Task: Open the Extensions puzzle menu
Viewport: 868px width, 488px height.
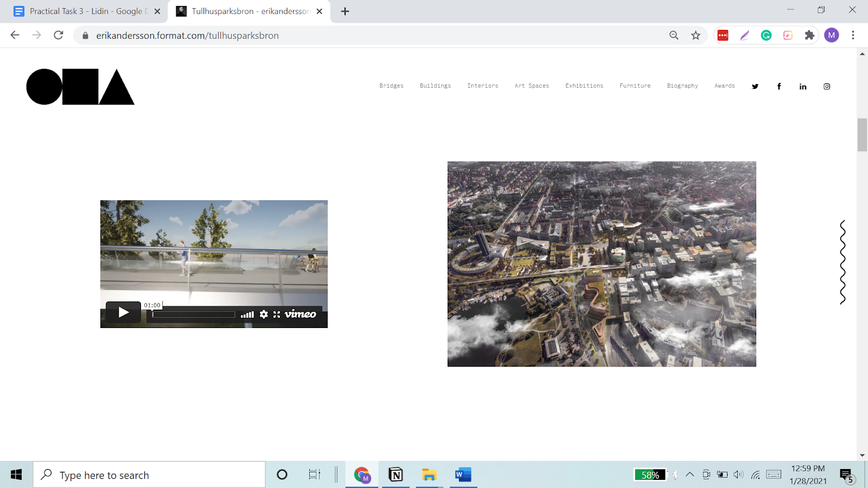Action: tap(809, 35)
